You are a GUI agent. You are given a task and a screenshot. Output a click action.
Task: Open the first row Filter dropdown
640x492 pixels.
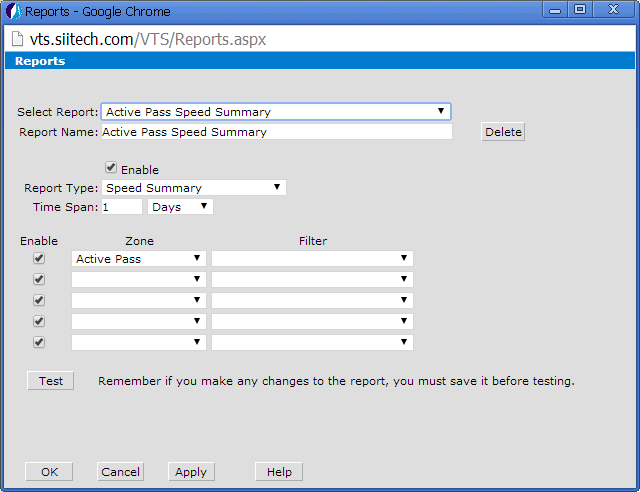(x=312, y=259)
